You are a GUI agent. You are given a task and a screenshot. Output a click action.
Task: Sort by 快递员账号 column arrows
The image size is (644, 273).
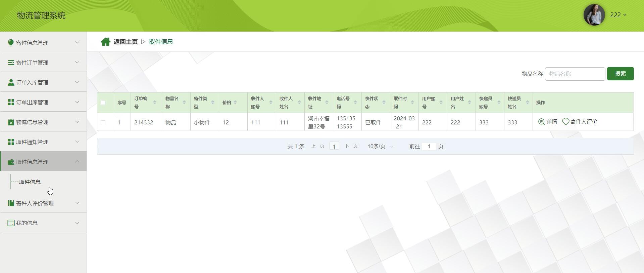click(499, 102)
